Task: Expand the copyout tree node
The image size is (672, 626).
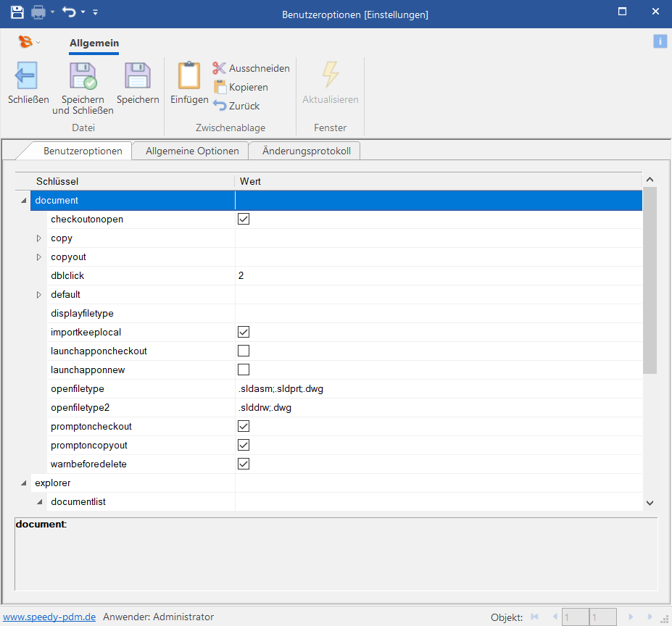Action: [39, 257]
